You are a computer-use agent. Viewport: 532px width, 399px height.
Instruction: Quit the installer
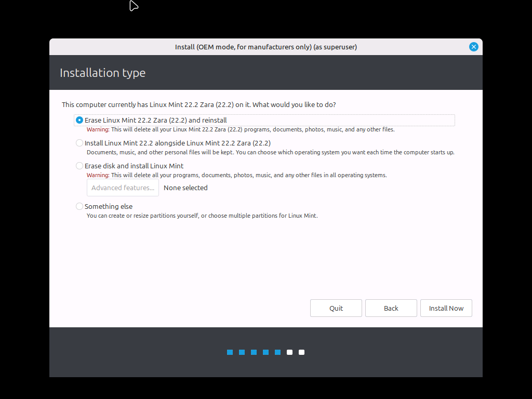pyautogui.click(x=336, y=308)
